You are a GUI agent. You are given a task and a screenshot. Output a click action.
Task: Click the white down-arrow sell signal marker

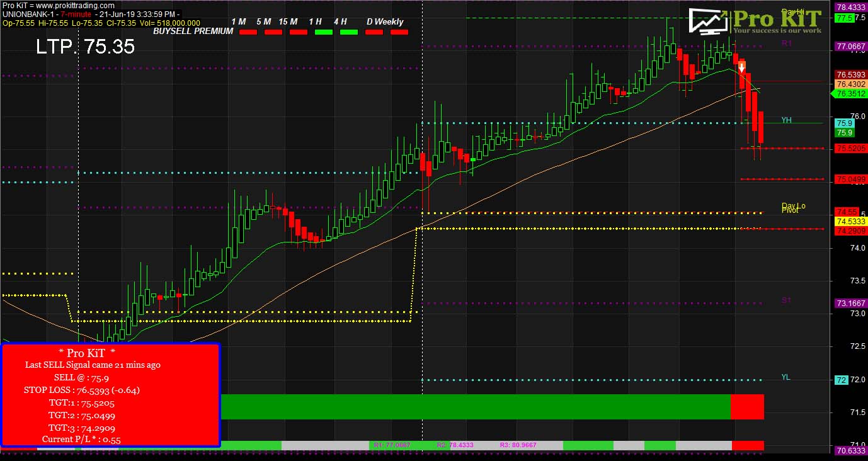click(x=742, y=67)
